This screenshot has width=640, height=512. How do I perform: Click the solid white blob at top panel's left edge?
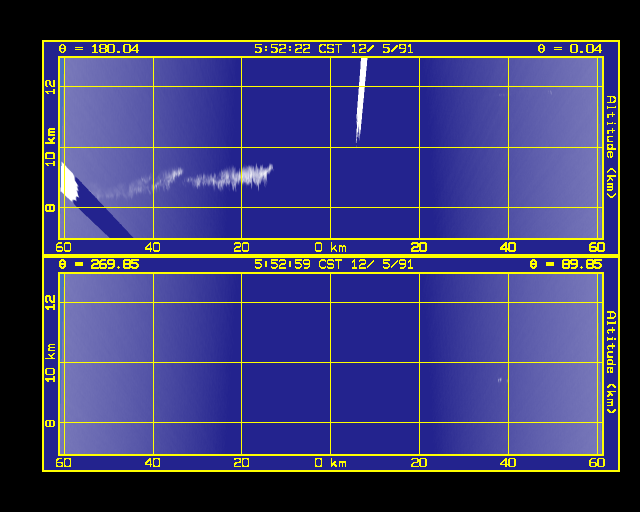pos(68,182)
